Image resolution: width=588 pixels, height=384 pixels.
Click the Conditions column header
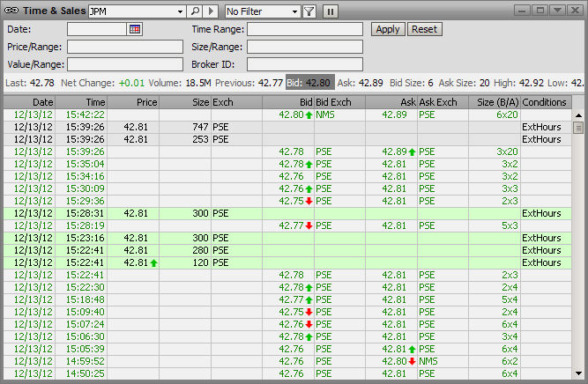(547, 102)
